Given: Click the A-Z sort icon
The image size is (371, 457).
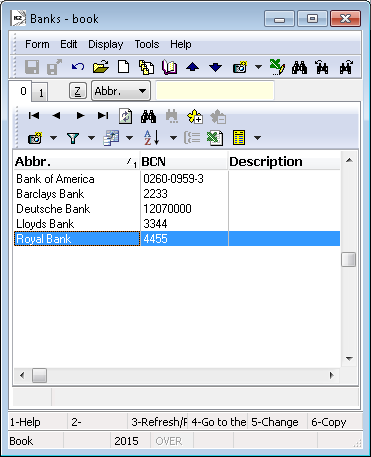Looking at the screenshot, I should [152, 138].
